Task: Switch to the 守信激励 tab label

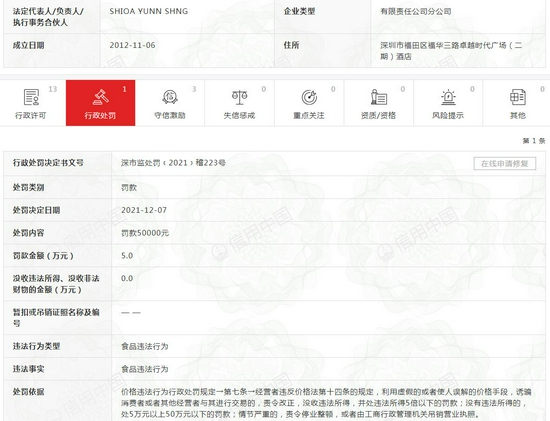Action: click(x=170, y=115)
